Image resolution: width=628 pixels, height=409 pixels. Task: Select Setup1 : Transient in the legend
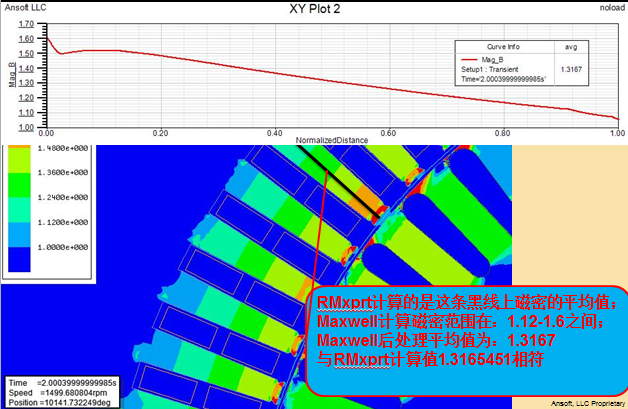(489, 69)
